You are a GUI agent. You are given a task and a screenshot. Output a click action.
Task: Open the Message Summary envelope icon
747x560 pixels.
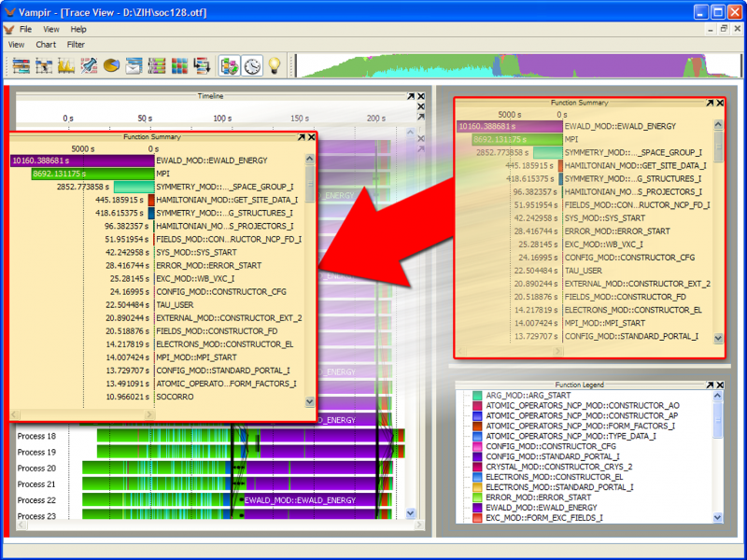coord(134,65)
